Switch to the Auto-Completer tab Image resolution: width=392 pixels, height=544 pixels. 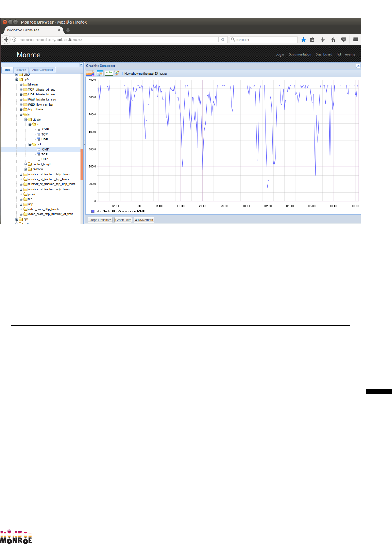pyautogui.click(x=43, y=70)
